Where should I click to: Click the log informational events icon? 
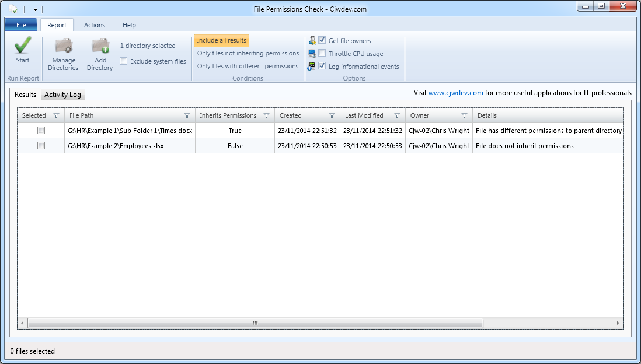(x=312, y=66)
